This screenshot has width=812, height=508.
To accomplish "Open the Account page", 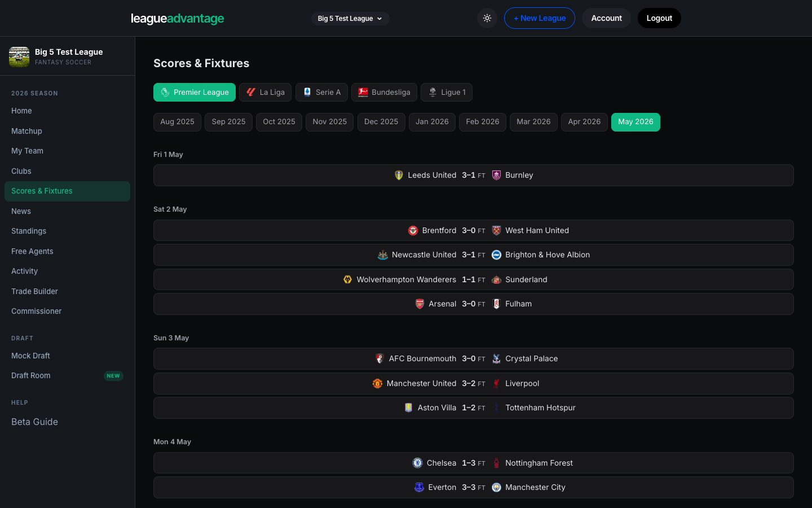I will (606, 18).
